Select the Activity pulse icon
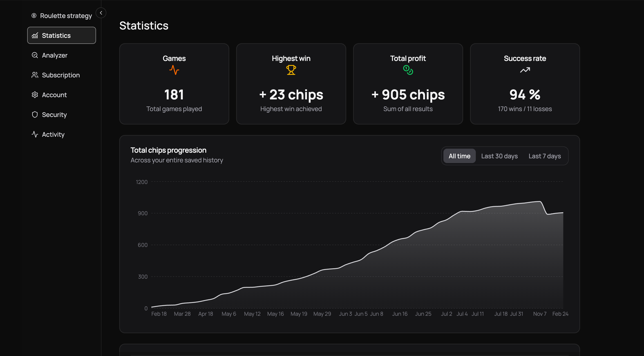Image resolution: width=644 pixels, height=356 pixels. pos(35,134)
